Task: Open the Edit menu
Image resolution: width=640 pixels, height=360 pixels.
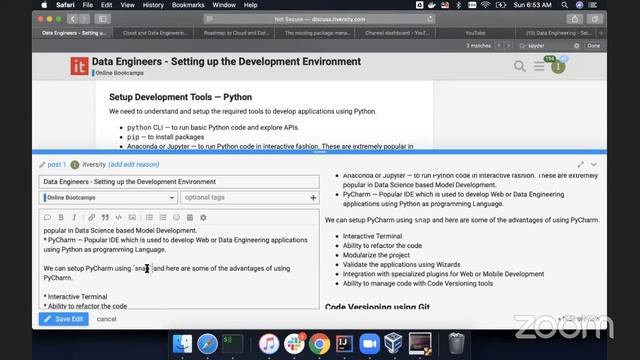Action: (x=107, y=5)
